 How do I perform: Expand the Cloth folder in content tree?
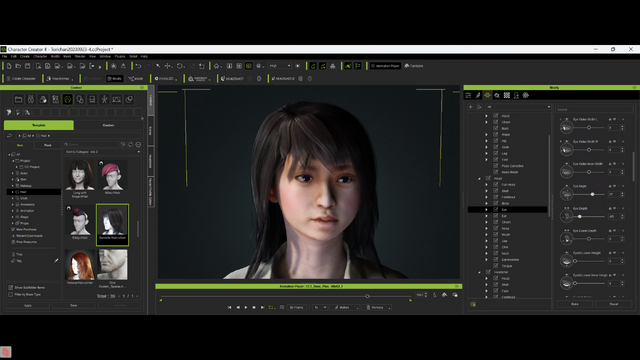tap(13, 198)
